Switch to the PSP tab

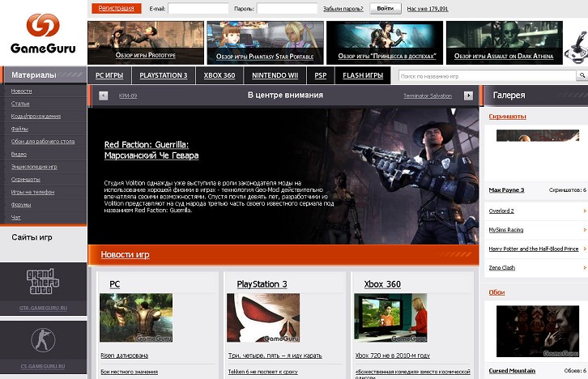(320, 75)
